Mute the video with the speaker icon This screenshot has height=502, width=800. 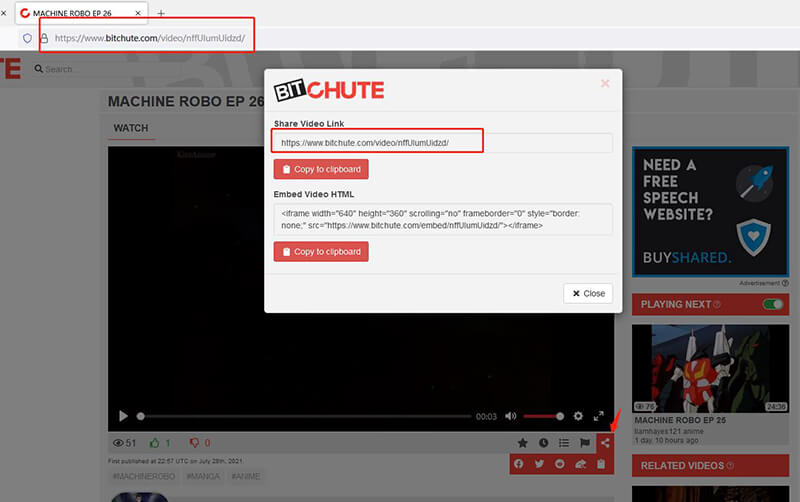[x=510, y=416]
